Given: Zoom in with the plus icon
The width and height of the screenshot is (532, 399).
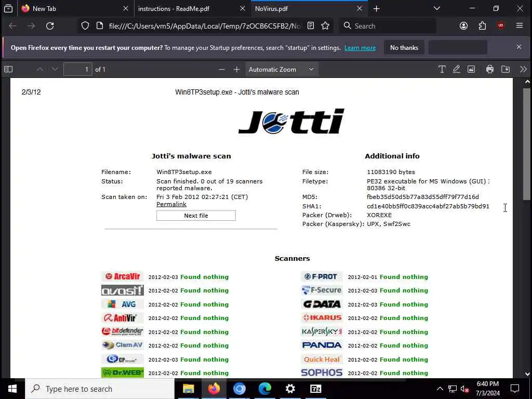Looking at the screenshot, I should pyautogui.click(x=236, y=70).
